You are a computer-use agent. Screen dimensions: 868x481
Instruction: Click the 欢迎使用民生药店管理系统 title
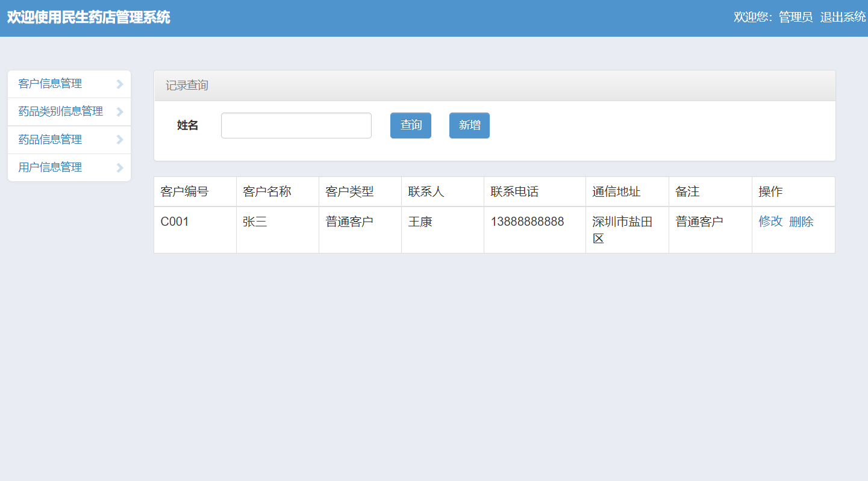coord(89,17)
